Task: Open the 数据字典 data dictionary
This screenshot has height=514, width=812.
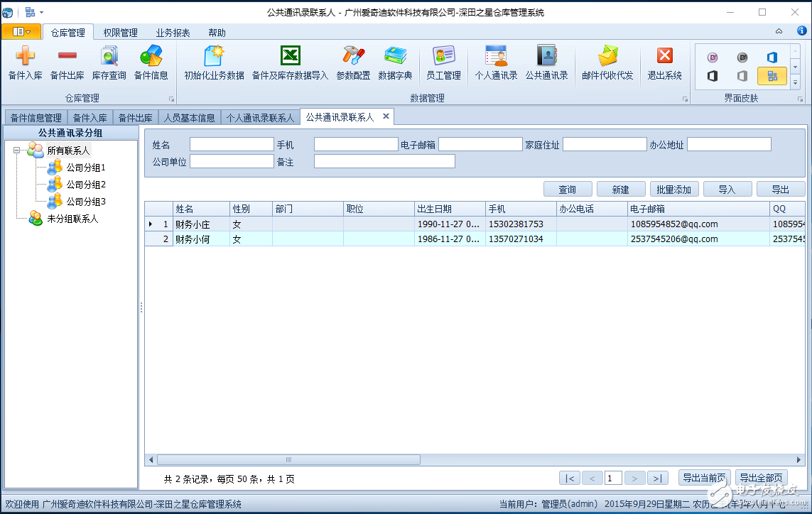Action: [395, 62]
